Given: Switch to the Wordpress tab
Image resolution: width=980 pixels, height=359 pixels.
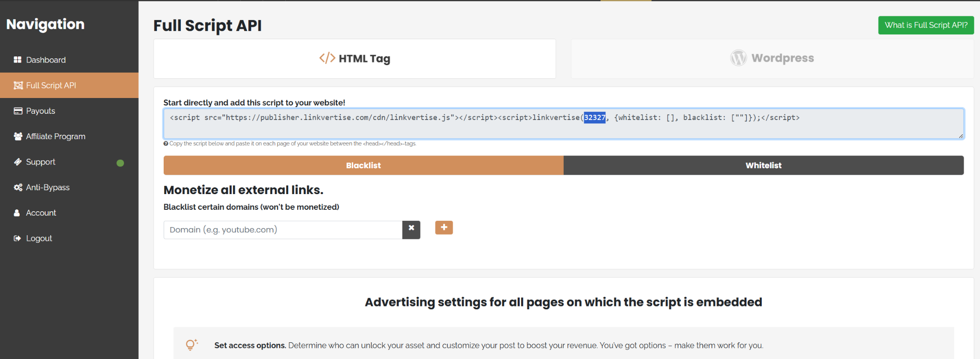Looking at the screenshot, I should tap(772, 59).
